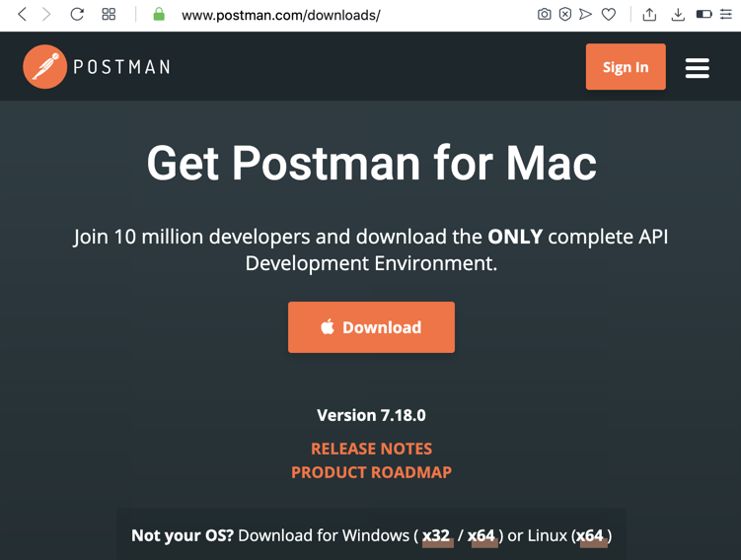
Task: Click the POSTMAN wordmark text
Action: coord(121,67)
